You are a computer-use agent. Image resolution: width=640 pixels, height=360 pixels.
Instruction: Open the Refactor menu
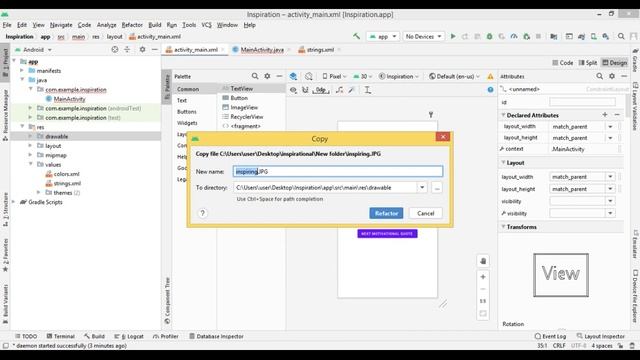click(x=132, y=25)
